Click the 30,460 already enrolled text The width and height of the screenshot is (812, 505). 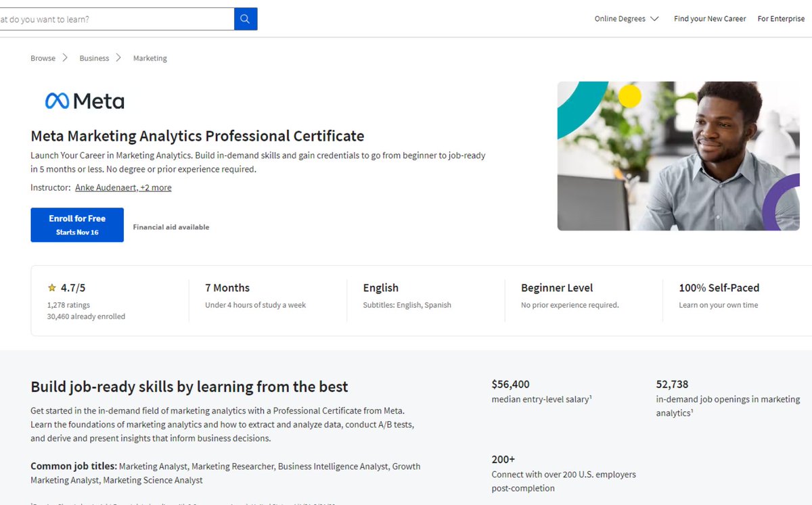(86, 316)
